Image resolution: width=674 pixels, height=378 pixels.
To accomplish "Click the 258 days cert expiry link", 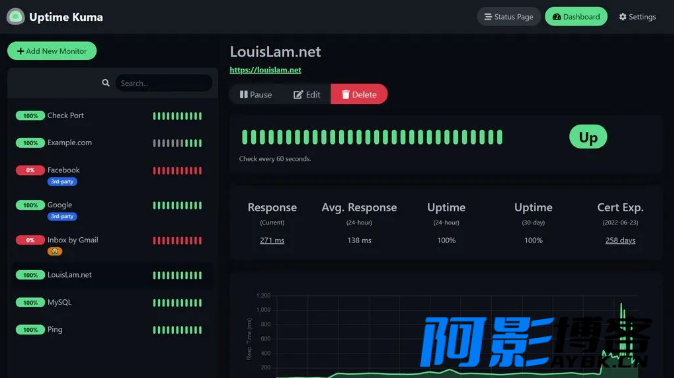I will click(x=620, y=240).
